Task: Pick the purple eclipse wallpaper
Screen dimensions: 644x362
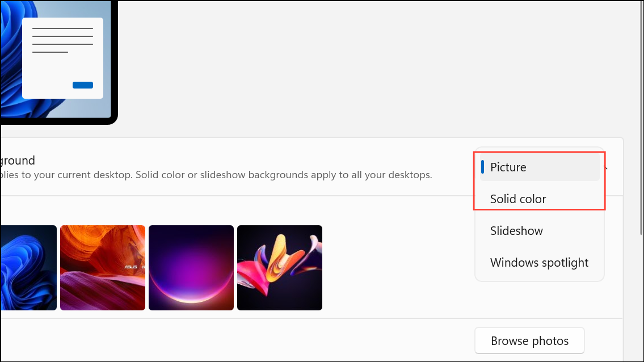Action: coord(191,267)
